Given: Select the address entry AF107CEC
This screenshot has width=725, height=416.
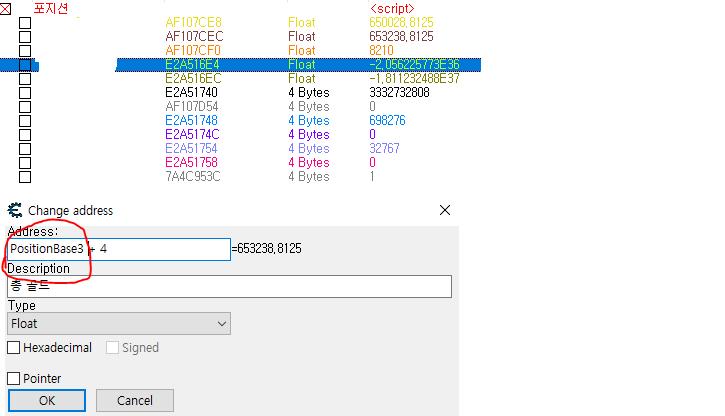Looking at the screenshot, I should (x=194, y=37).
